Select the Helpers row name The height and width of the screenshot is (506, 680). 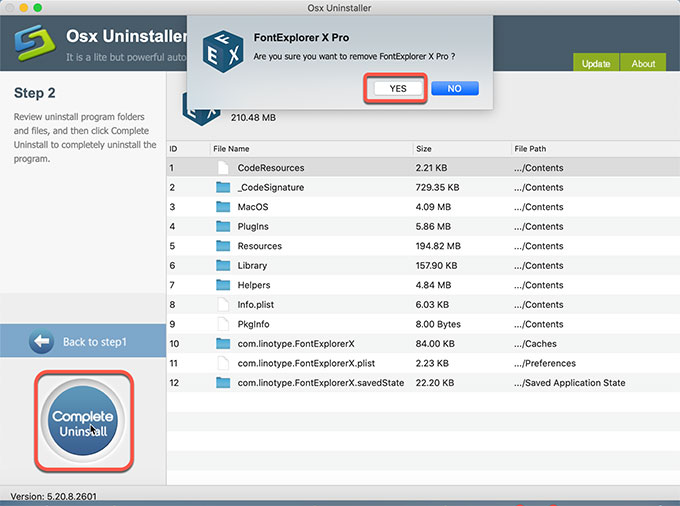pos(254,285)
